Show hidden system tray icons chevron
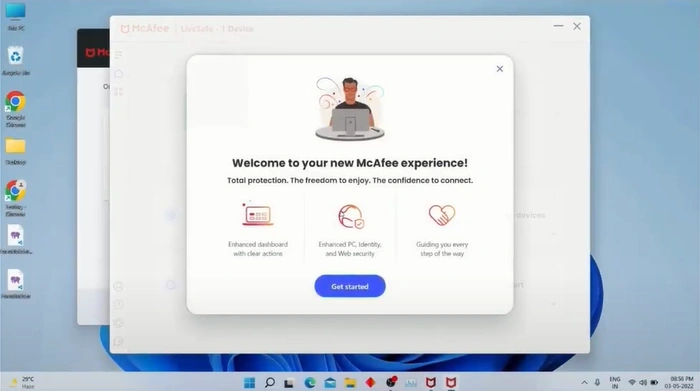This screenshot has height=391, width=700. pos(584,383)
